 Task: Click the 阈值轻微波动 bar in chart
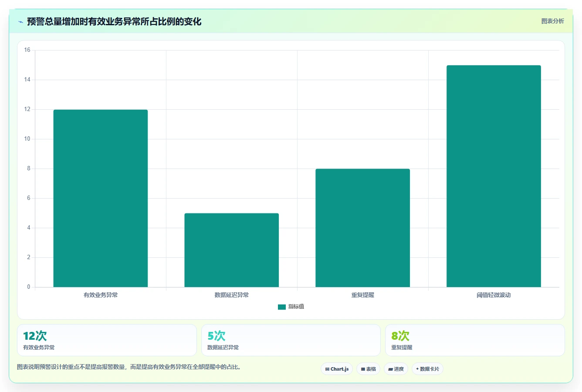pyautogui.click(x=494, y=176)
